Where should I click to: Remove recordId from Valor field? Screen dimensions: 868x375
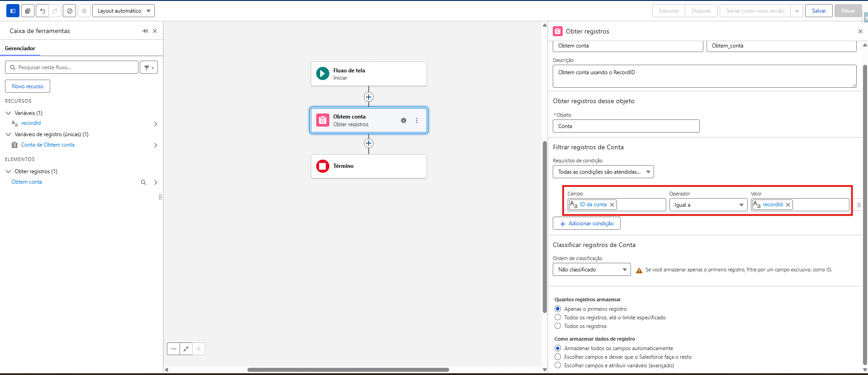[x=788, y=205]
